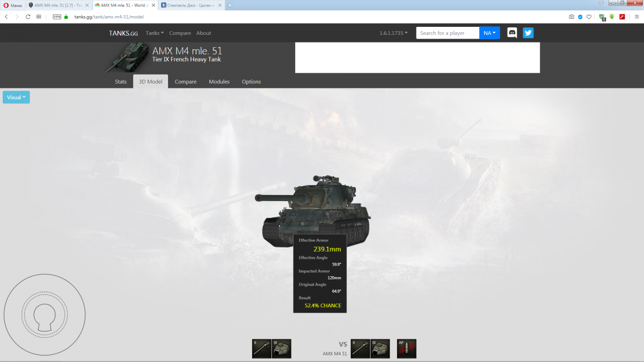
Task: Click the AMX M4 51 label near VS
Action: tap(335, 354)
